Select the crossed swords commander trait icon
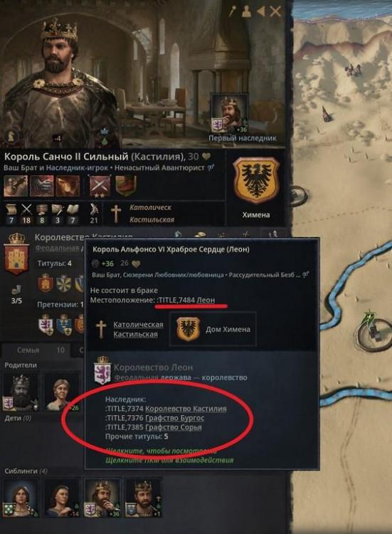Screen dimensions: 392x534 tap(100, 187)
